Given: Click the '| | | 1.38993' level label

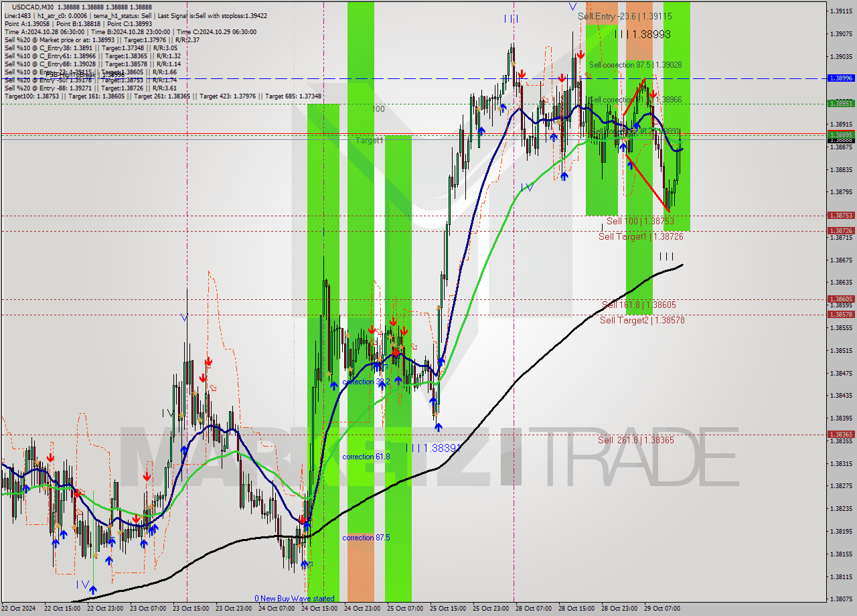Looking at the screenshot, I should pos(643,34).
